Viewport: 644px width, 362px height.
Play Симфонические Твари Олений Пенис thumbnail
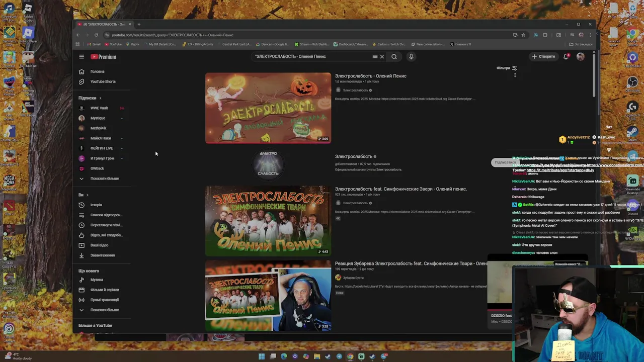268,221
